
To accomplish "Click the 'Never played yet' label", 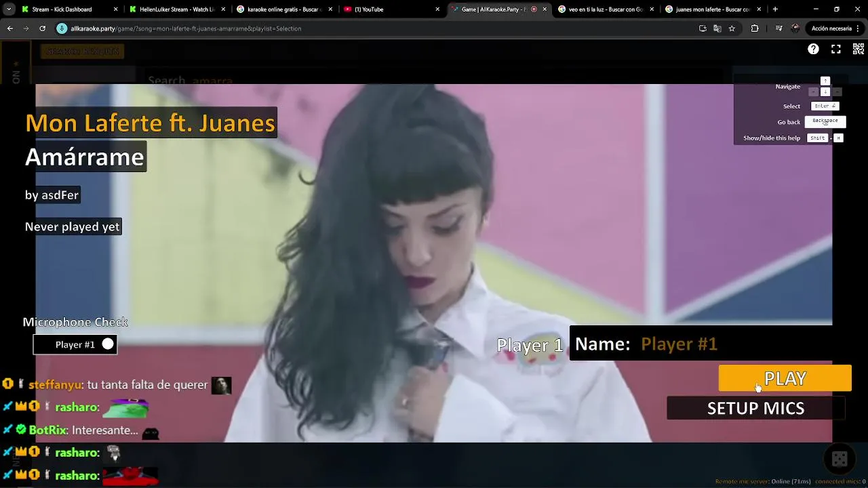I will click(x=72, y=227).
